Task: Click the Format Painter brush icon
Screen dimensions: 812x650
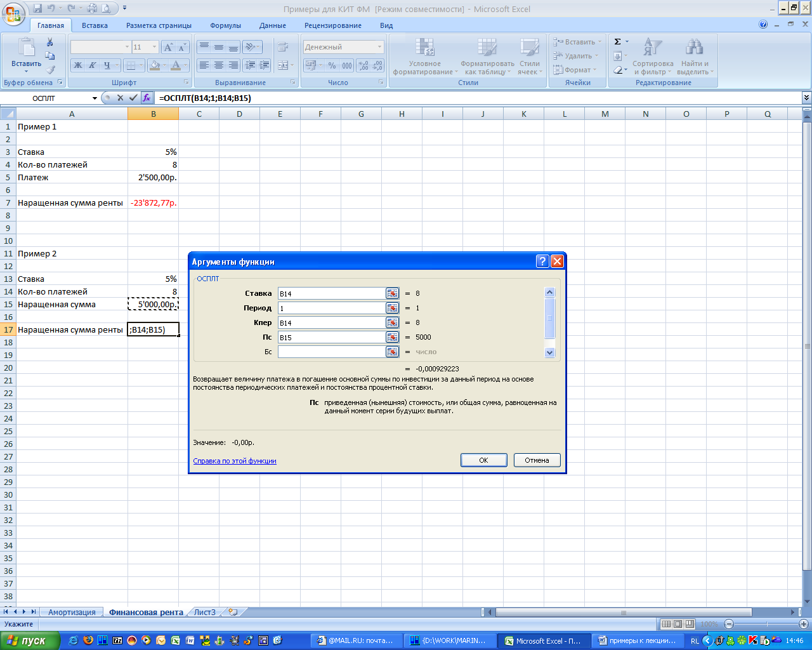Action: [x=49, y=70]
